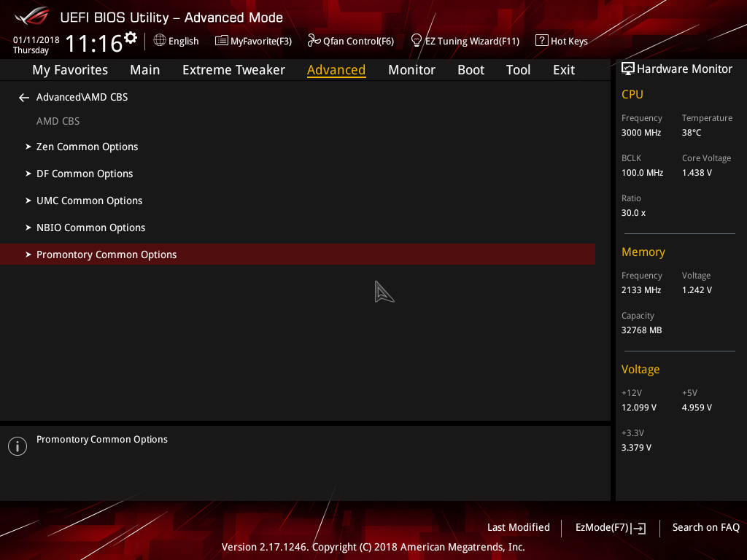Show Hot Keys list
The width and height of the screenshot is (747, 560).
pyautogui.click(x=562, y=41)
